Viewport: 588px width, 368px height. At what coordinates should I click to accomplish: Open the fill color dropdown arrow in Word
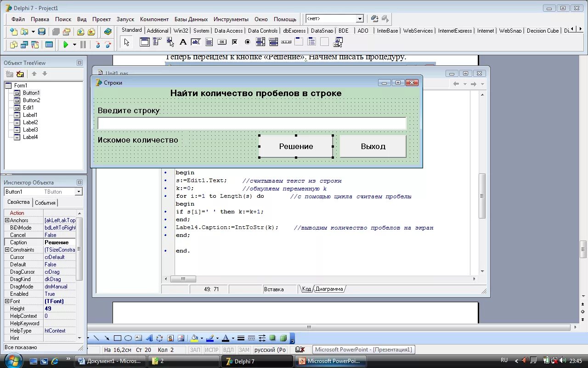(x=202, y=339)
